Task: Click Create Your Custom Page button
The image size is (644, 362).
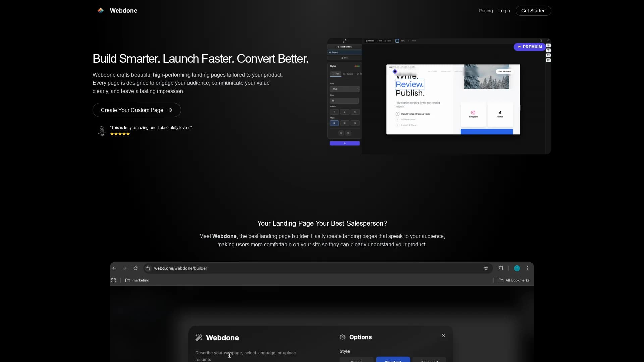Action: pos(137,110)
